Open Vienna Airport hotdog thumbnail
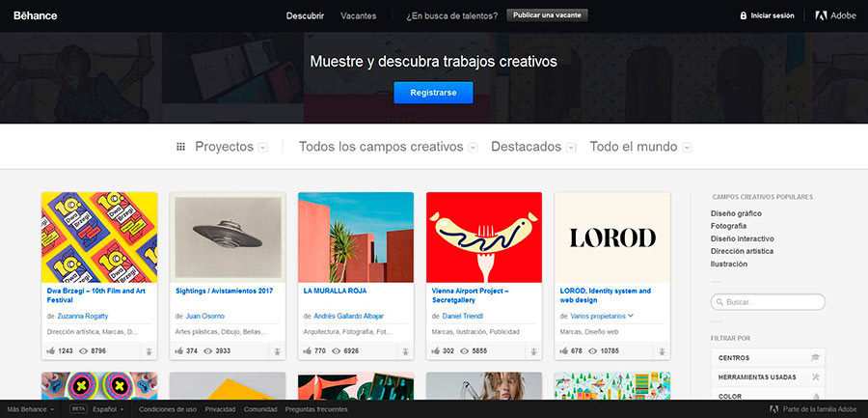 click(x=484, y=237)
